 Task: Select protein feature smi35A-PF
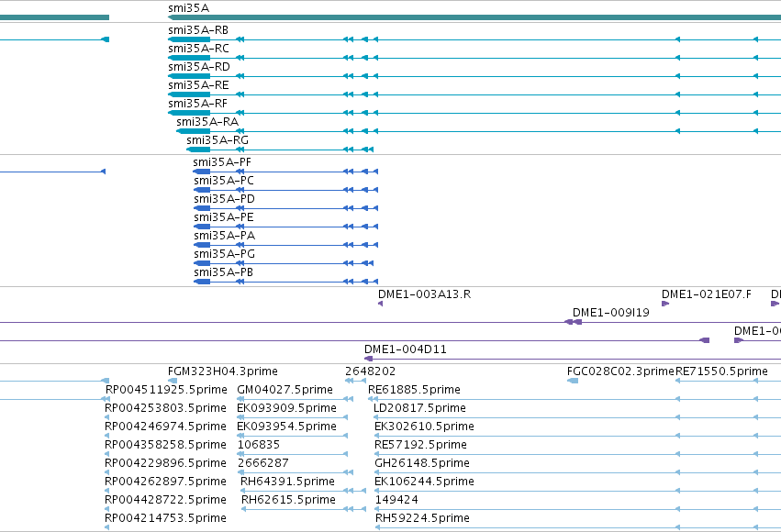pyautogui.click(x=222, y=162)
